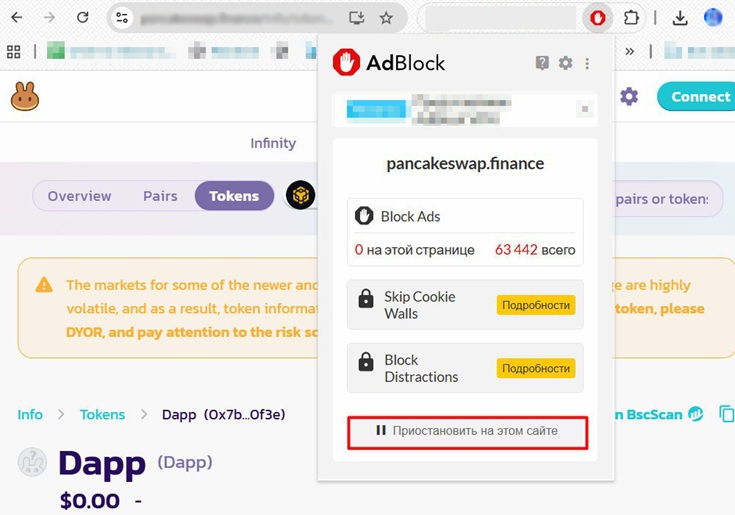Click PancakeSwap bunny logo
The width and height of the screenshot is (735, 515).
[25, 97]
